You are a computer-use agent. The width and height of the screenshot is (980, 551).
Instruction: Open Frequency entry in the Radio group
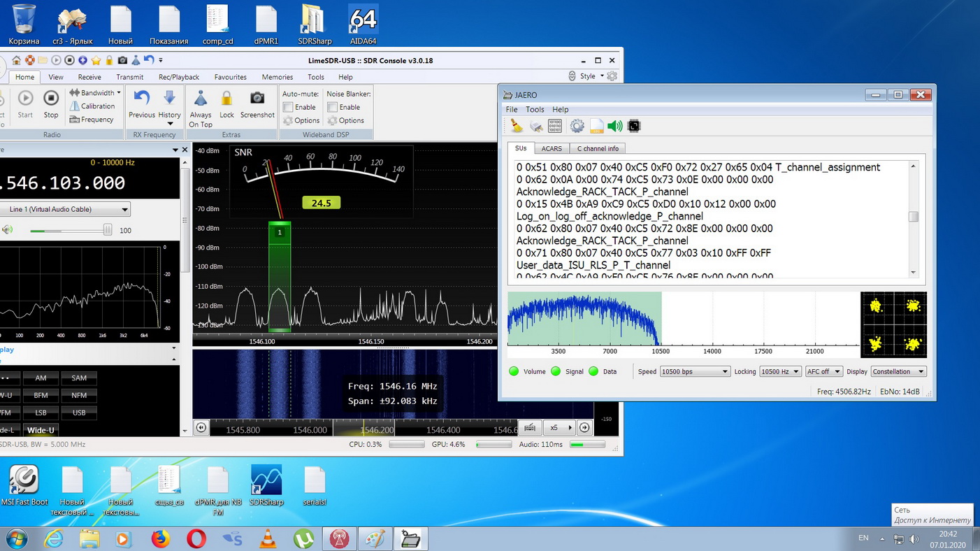(x=92, y=120)
